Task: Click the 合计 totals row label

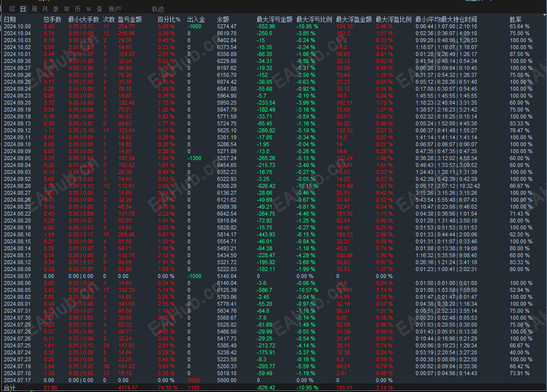Action: tap(10, 388)
